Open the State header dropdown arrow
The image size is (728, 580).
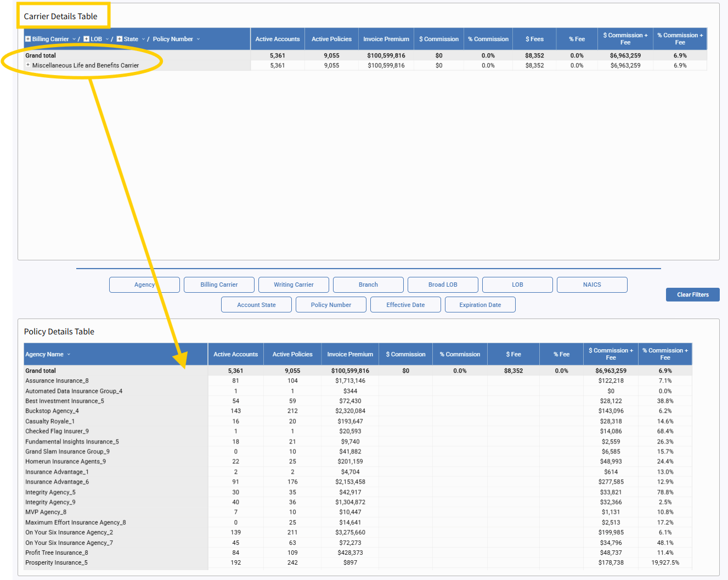(143, 39)
